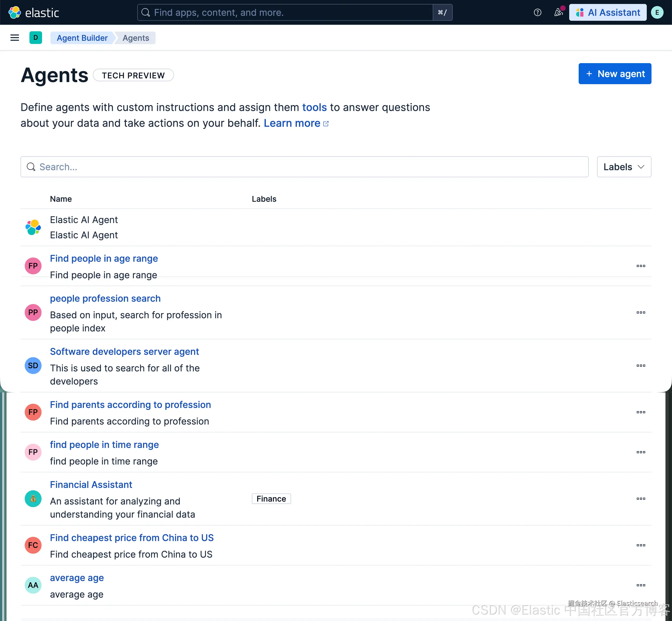672x621 pixels.
Task: Open actions for Find people in age range
Action: [x=640, y=266]
